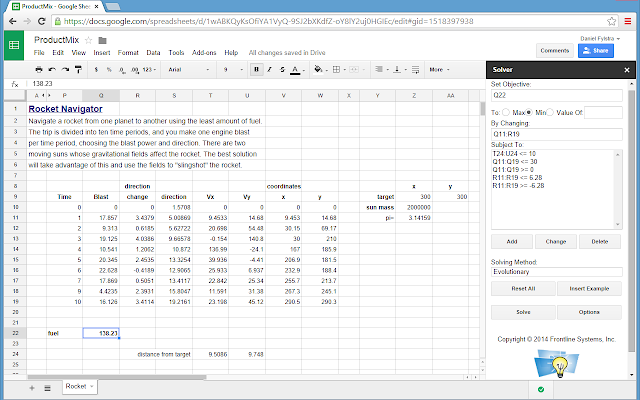This screenshot has height=400, width=640.
Task: Select constraint R11:R19 >= -6.28
Action: point(518,186)
